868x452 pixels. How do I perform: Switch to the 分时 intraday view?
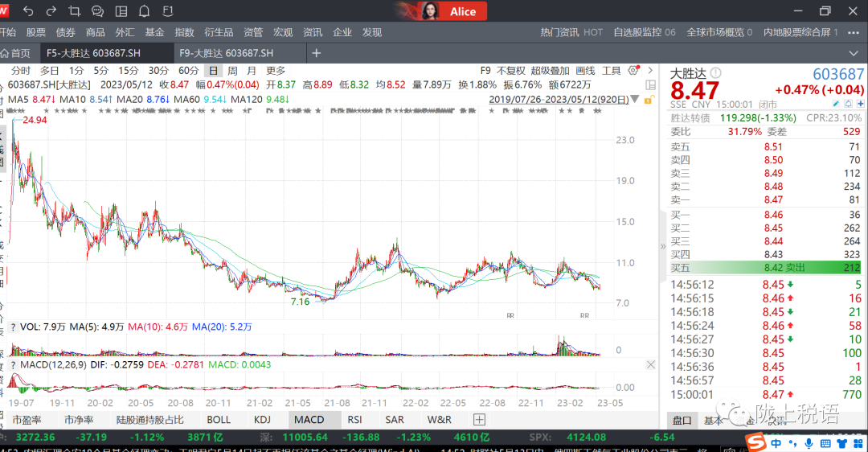pos(20,70)
